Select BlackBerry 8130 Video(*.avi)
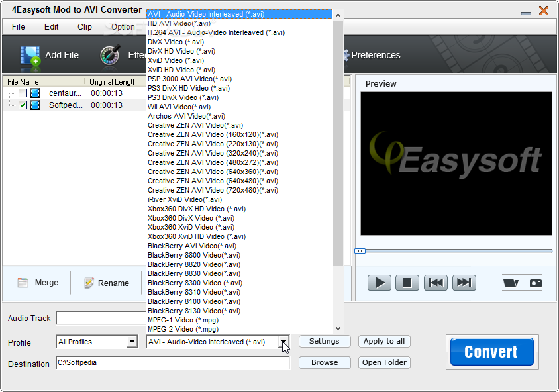Viewport: 559px width, 392px height. 240,311
